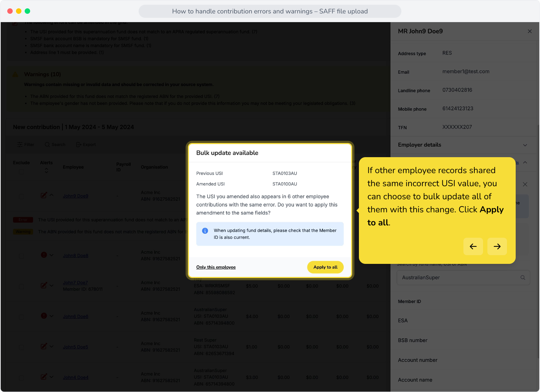Click the edit alert icon for John9 Doe9
Image resolution: width=540 pixels, height=392 pixels.
(x=44, y=195)
